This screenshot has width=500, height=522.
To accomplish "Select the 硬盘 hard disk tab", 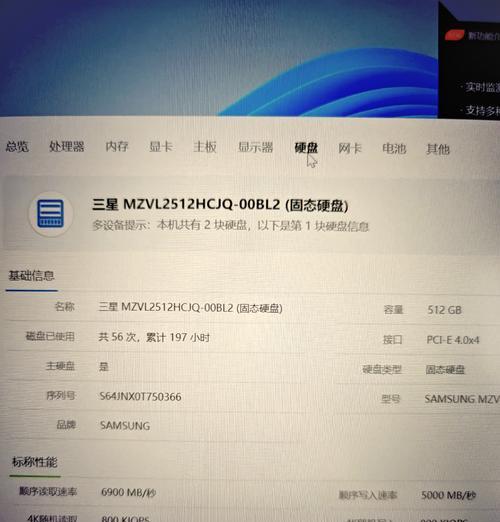I will click(x=306, y=148).
